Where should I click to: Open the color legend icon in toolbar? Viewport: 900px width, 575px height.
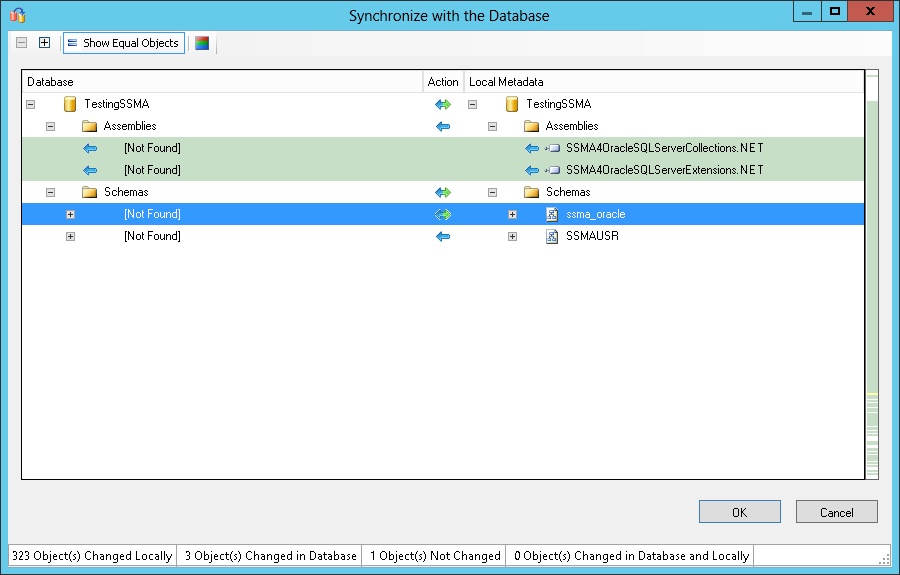click(x=202, y=43)
